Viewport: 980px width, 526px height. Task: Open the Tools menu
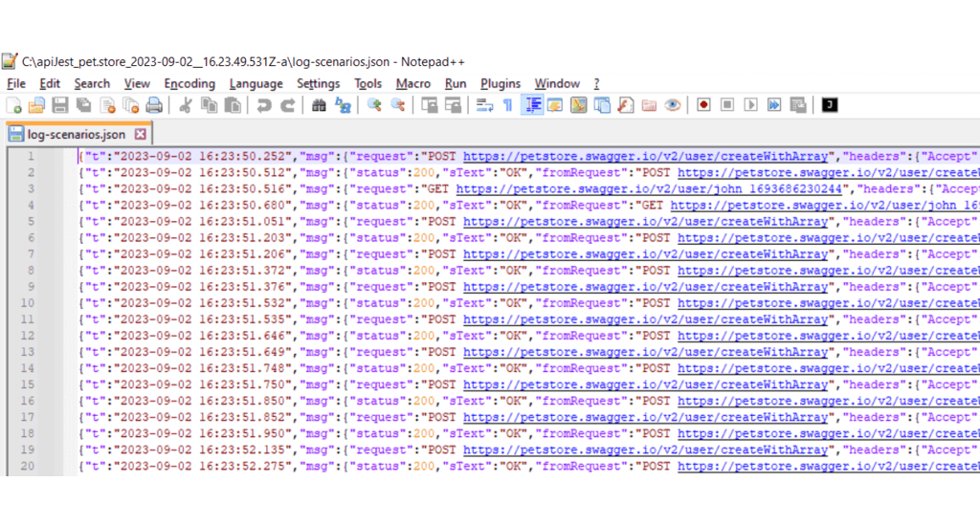click(367, 84)
